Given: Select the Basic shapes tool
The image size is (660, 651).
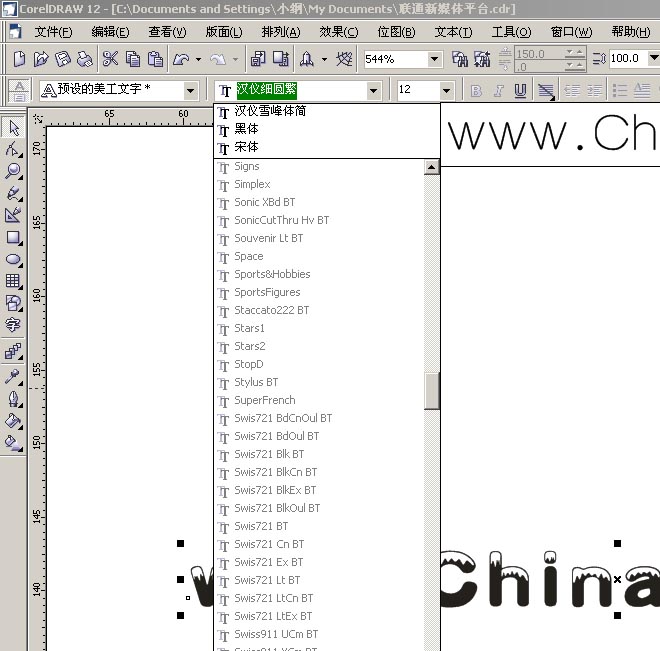Looking at the screenshot, I should click(13, 303).
